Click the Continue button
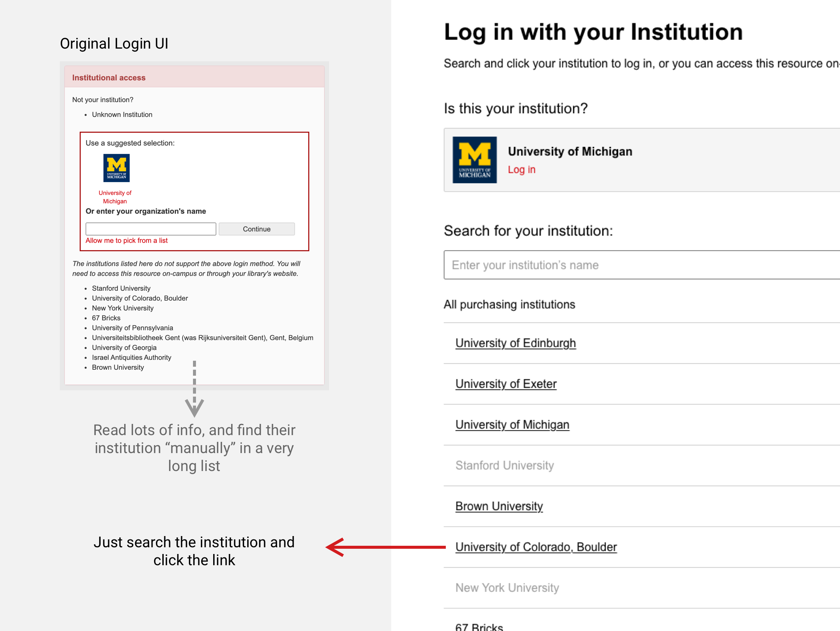 coord(257,229)
